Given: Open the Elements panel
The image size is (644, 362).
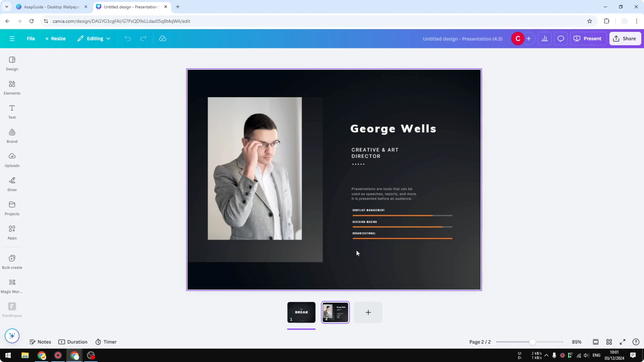Looking at the screenshot, I should coord(12,87).
